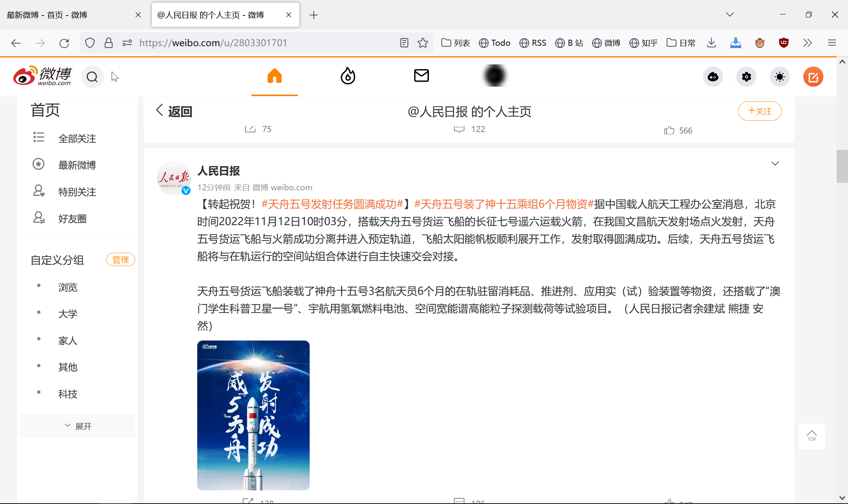Select 特别关注 in the sidebar

click(77, 191)
